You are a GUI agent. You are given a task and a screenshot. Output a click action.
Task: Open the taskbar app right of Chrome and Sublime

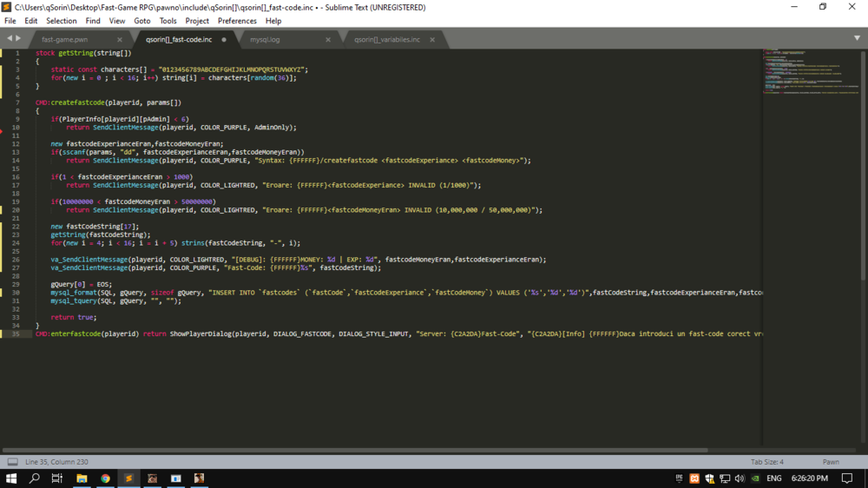152,478
